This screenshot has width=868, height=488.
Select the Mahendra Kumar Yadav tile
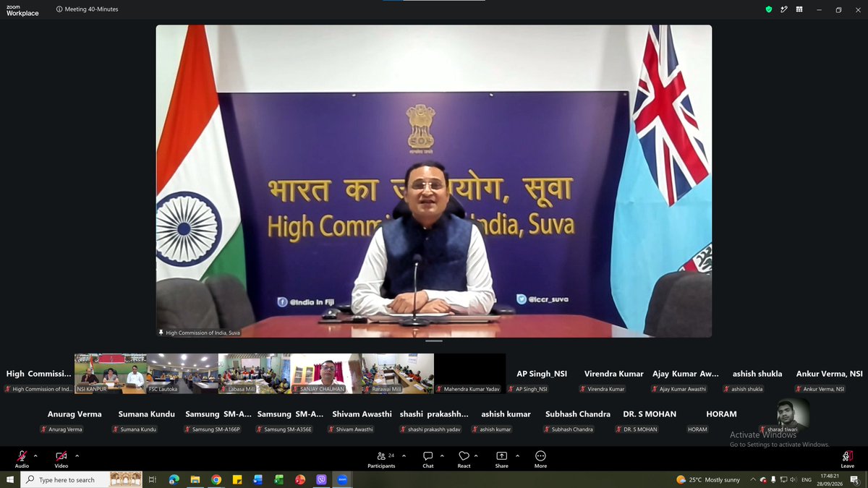(469, 373)
